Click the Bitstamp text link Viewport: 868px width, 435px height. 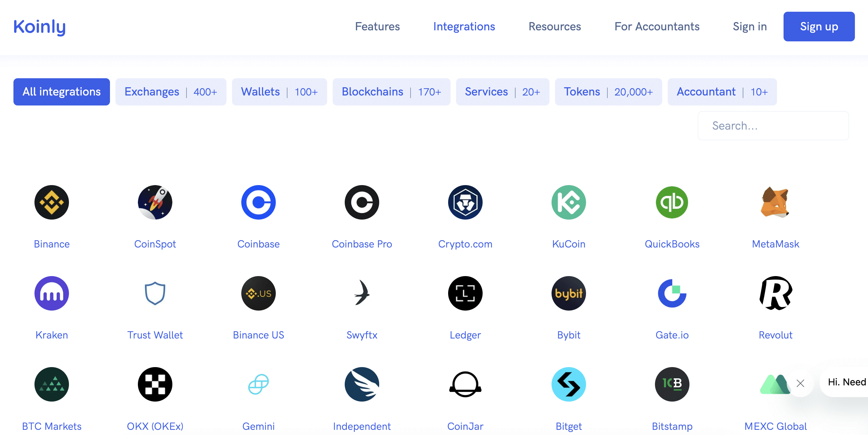672,426
